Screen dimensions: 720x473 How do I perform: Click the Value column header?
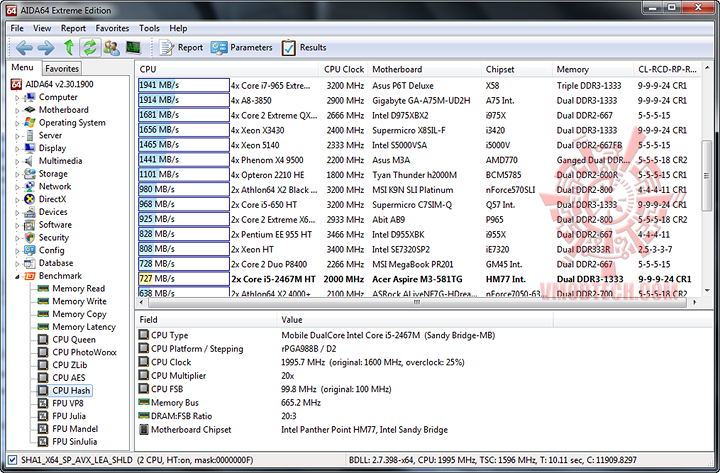(x=415, y=320)
